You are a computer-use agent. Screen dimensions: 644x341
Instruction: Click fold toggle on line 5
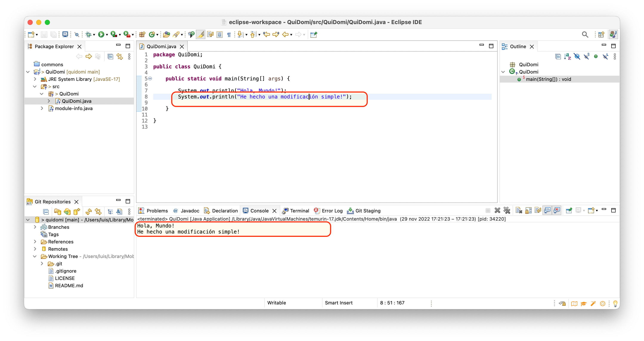click(x=150, y=78)
